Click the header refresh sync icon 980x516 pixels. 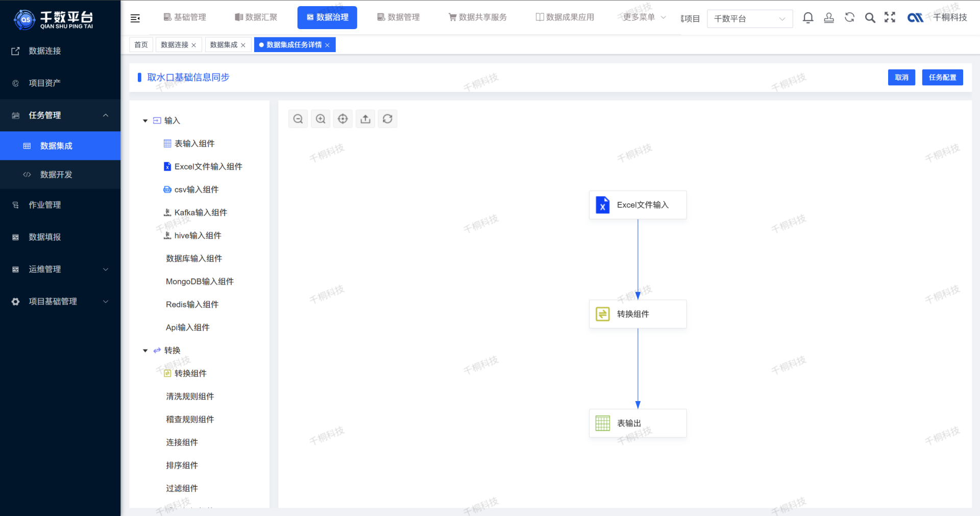pyautogui.click(x=849, y=17)
